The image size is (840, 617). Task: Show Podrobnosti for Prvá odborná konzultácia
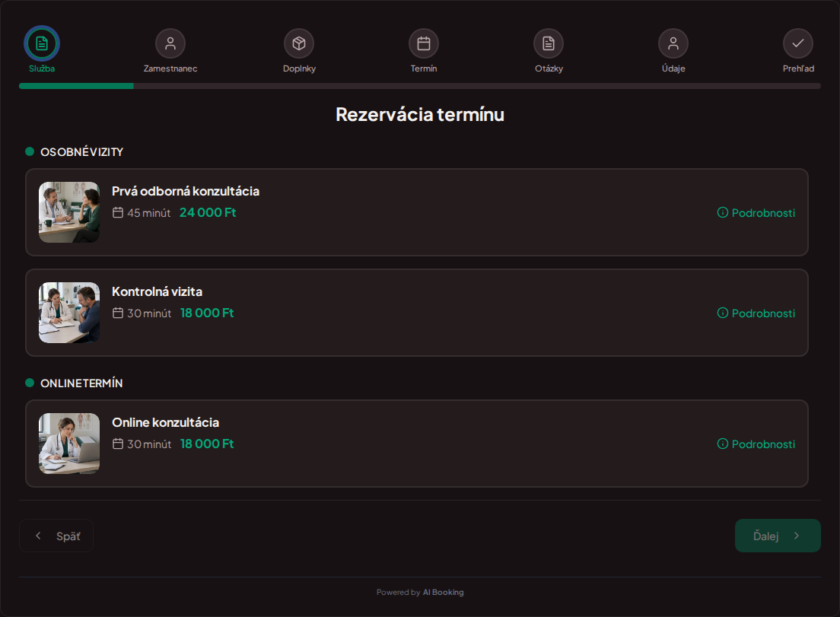tap(756, 212)
